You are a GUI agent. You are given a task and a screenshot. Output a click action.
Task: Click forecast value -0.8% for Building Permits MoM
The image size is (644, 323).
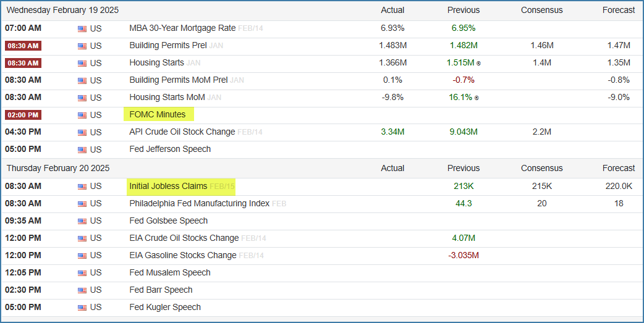click(619, 80)
